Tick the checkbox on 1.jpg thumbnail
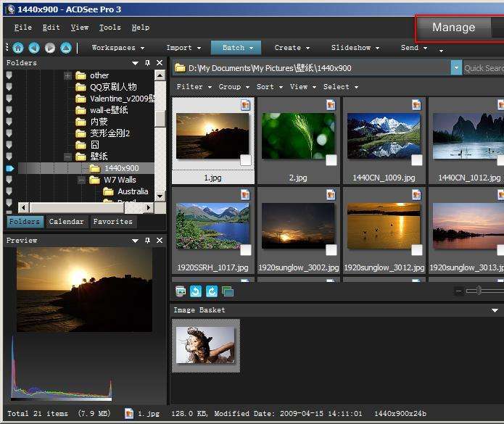 tap(246, 160)
